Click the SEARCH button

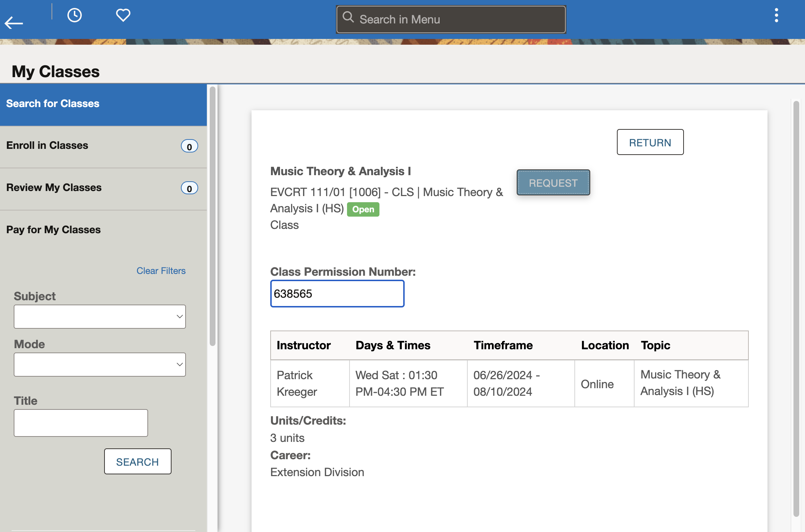138,461
